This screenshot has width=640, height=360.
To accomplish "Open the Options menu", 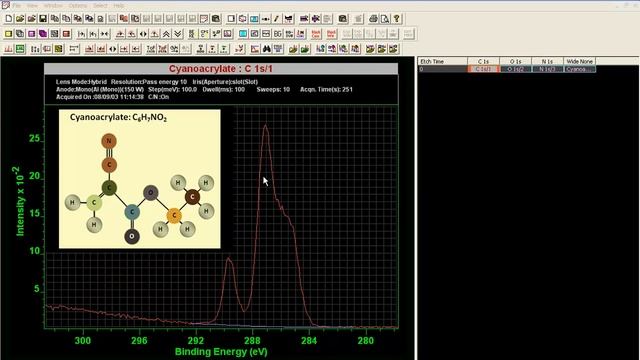I will pyautogui.click(x=78, y=6).
